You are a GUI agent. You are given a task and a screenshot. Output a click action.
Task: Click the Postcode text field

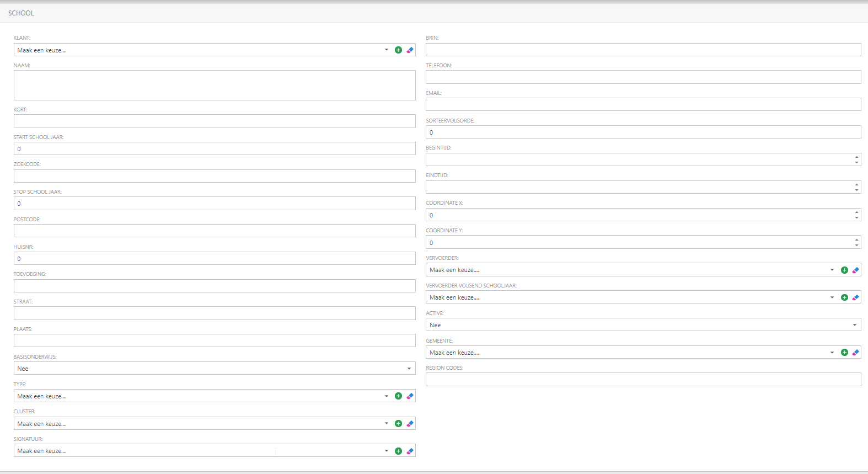pos(214,231)
